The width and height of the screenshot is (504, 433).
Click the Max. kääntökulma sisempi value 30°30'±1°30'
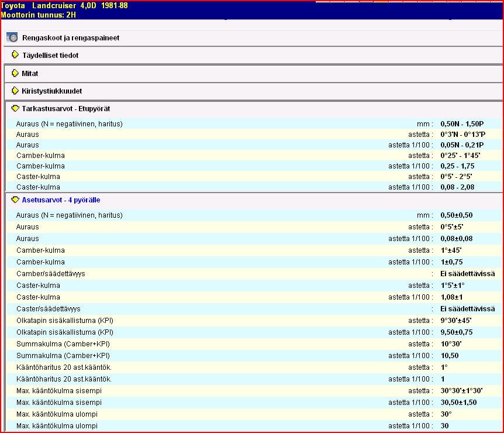(x=461, y=391)
